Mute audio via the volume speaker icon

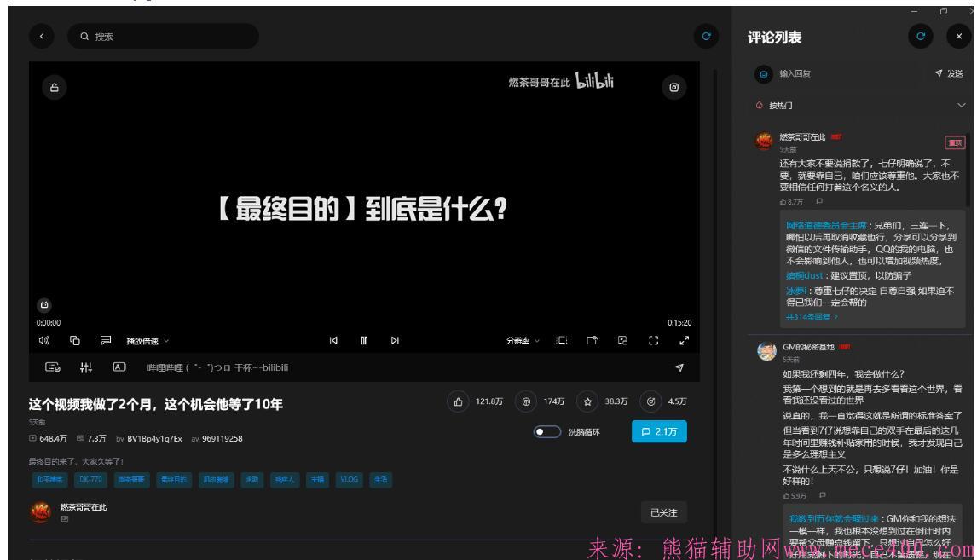(x=43, y=341)
